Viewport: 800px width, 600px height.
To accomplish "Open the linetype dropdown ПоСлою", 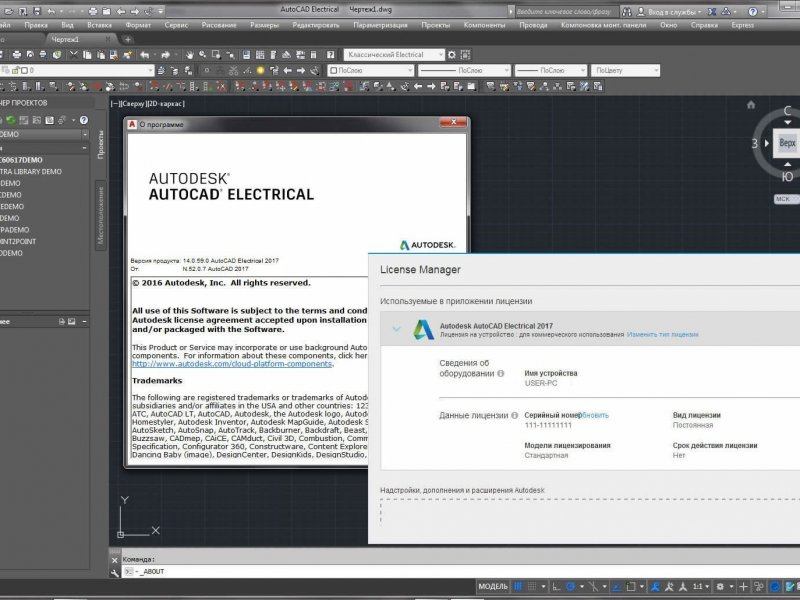I will pyautogui.click(x=464, y=70).
